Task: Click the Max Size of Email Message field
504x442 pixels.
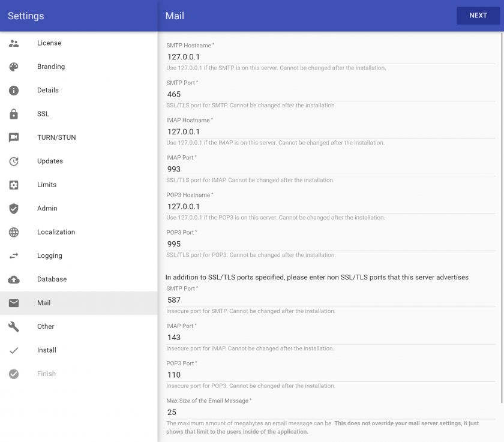Action: (331, 412)
